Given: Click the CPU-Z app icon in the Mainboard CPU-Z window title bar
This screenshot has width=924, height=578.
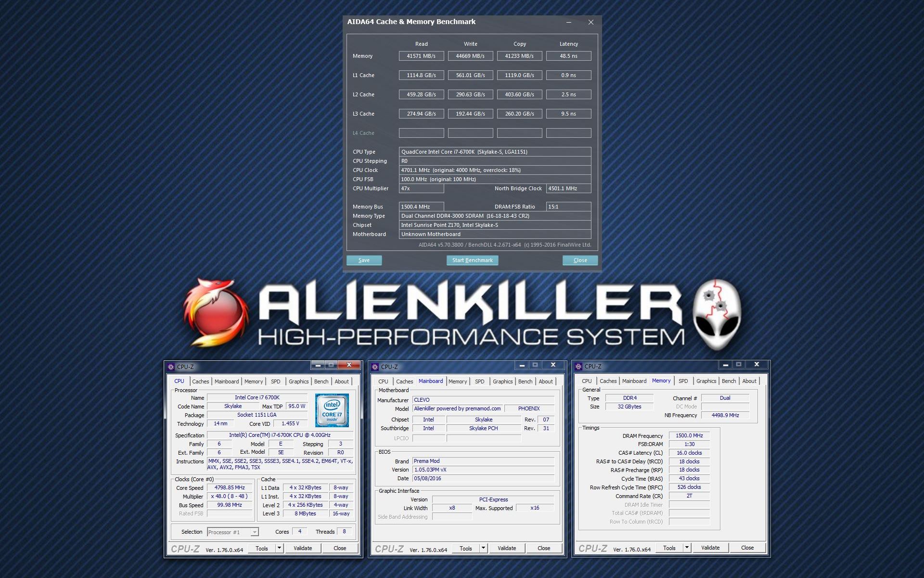Looking at the screenshot, I should coord(375,367).
